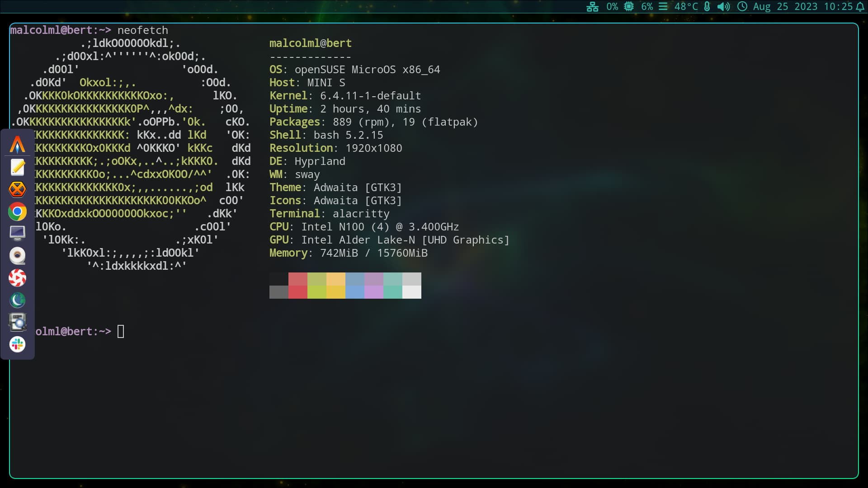
Task: Open notifications with the bell icon
Action: tap(860, 7)
